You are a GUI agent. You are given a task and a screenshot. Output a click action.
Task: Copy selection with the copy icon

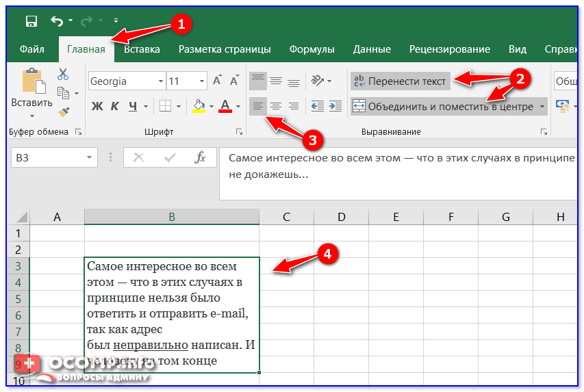coord(63,93)
